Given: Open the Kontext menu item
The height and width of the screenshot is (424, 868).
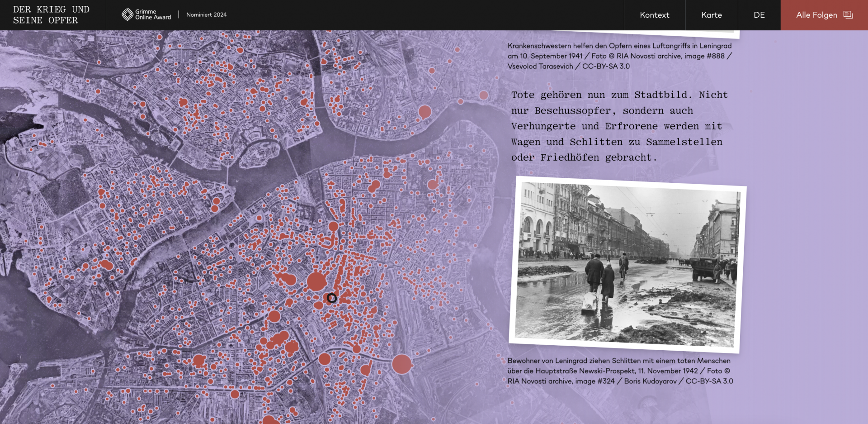Looking at the screenshot, I should [x=654, y=15].
